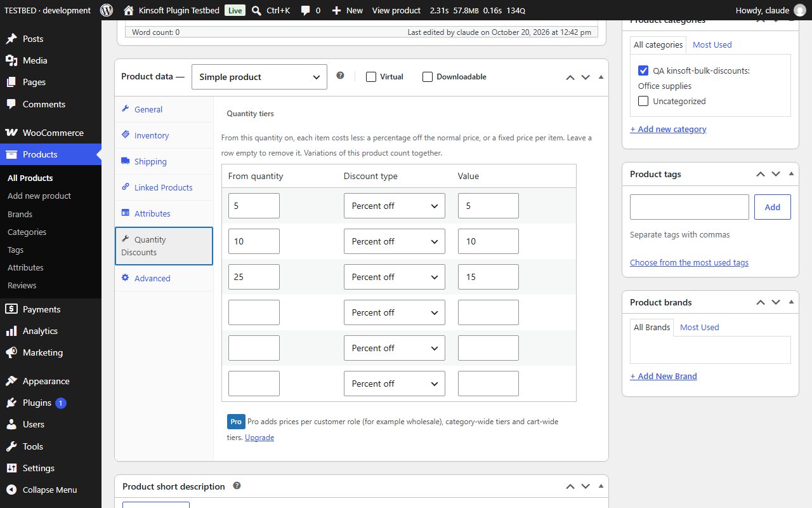Open Analytics in the sidebar

click(x=51, y=331)
